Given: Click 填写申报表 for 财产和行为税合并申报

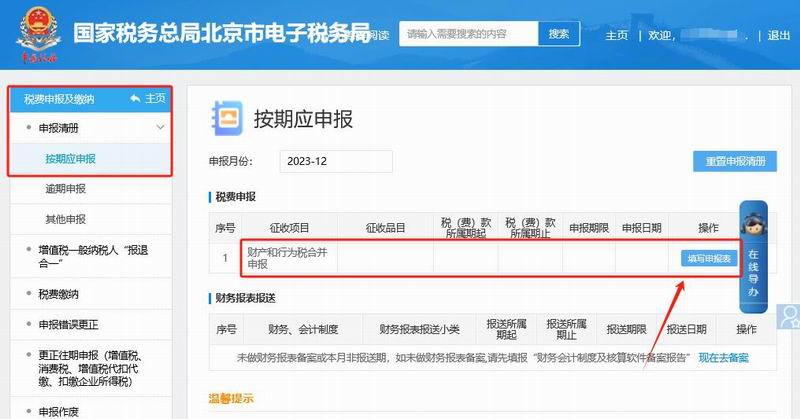Looking at the screenshot, I should pyautogui.click(x=709, y=259).
